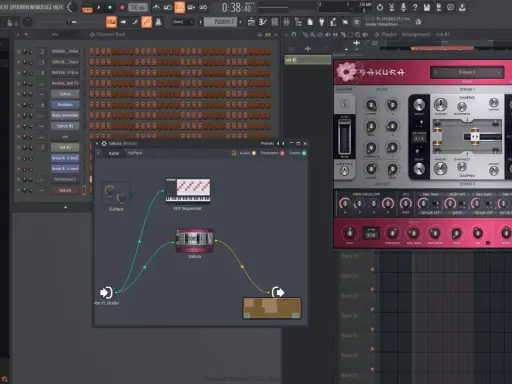Image resolution: width=512 pixels, height=384 pixels.
Task: Toggle typing keyboard to piano
Action: 111,22
